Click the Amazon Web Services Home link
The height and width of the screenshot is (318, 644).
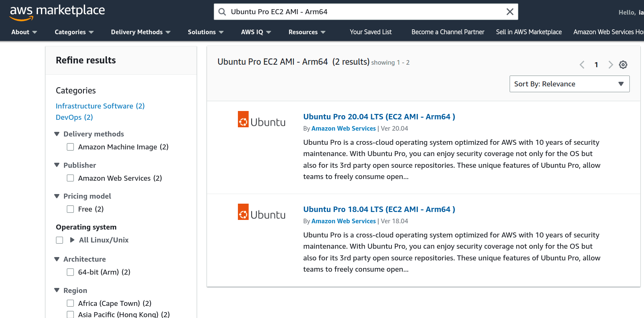click(x=609, y=32)
